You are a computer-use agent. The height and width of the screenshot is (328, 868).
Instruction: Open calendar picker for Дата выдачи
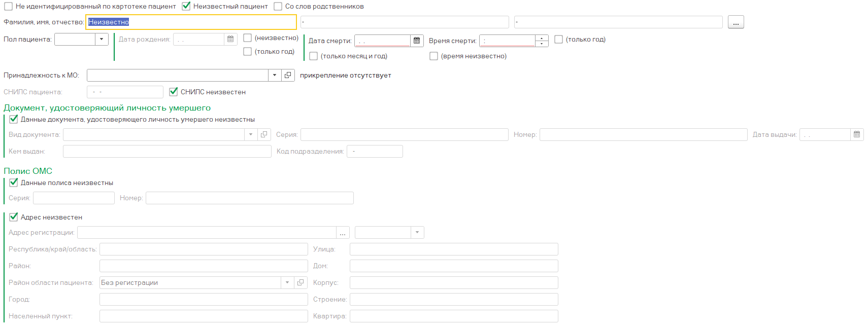coord(857,134)
